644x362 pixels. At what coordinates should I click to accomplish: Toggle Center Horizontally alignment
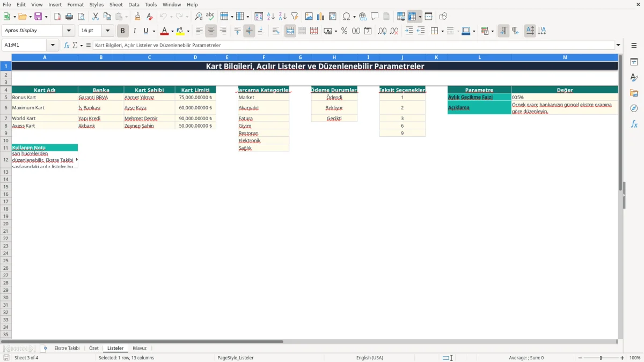tap(211, 31)
